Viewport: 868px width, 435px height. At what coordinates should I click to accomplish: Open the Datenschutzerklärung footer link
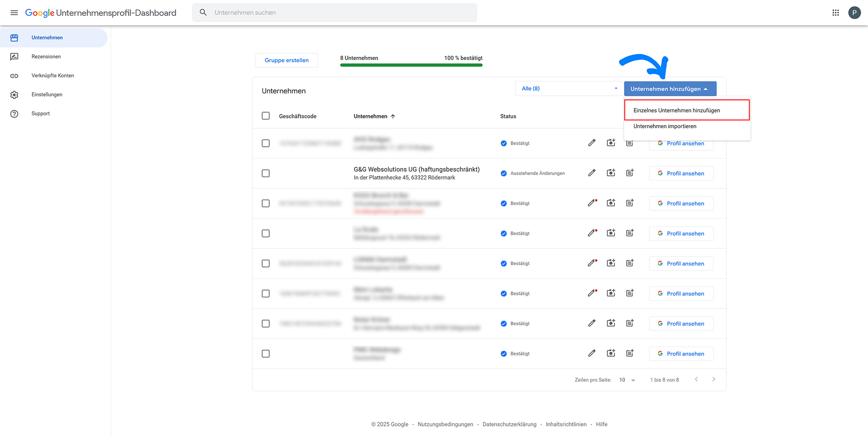coord(509,424)
